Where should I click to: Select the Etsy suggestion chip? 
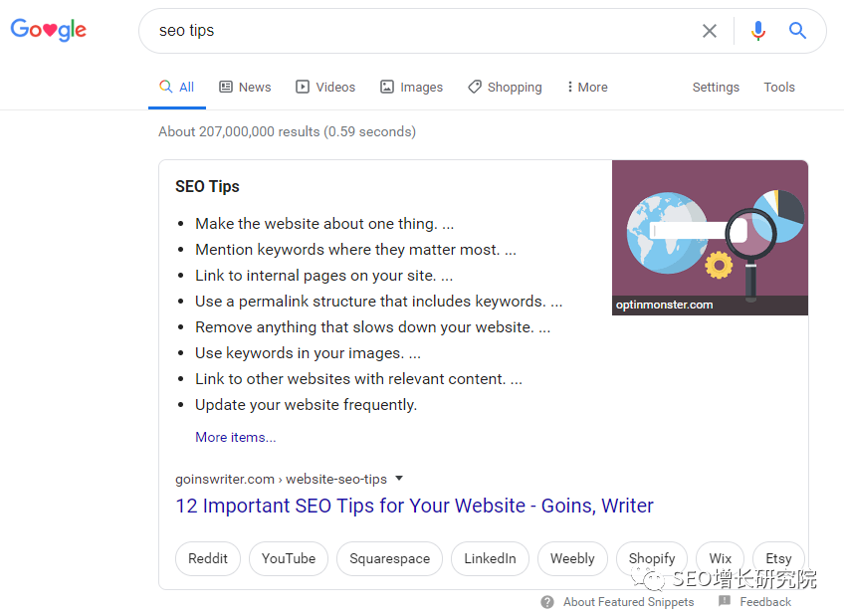[x=778, y=558]
